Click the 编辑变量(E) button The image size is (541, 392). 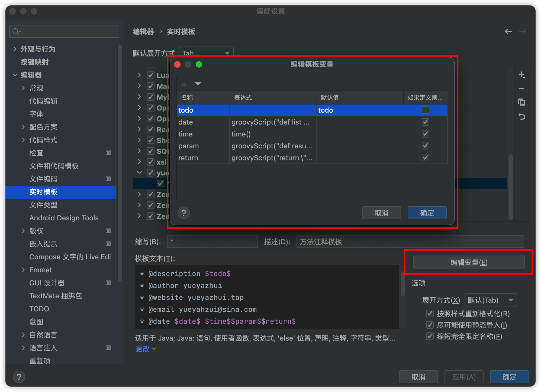pyautogui.click(x=469, y=262)
